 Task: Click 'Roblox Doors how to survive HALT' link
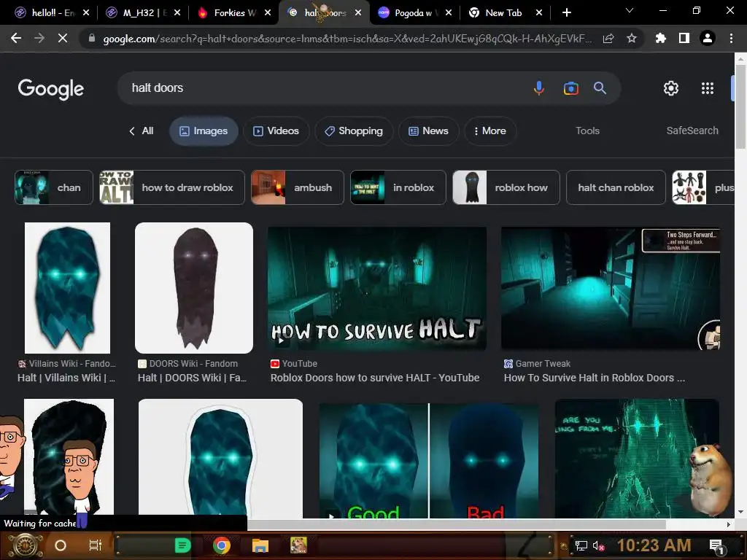(x=375, y=378)
